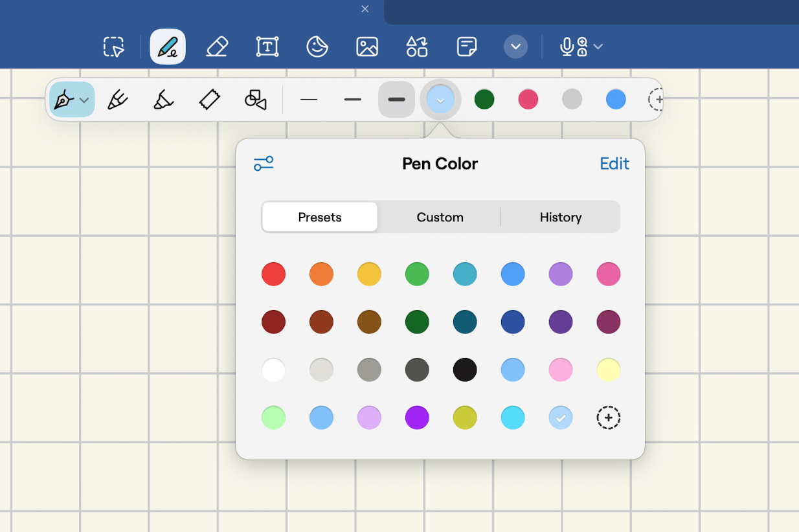Pick dark green toolbar color
The image size is (799, 532).
484,100
